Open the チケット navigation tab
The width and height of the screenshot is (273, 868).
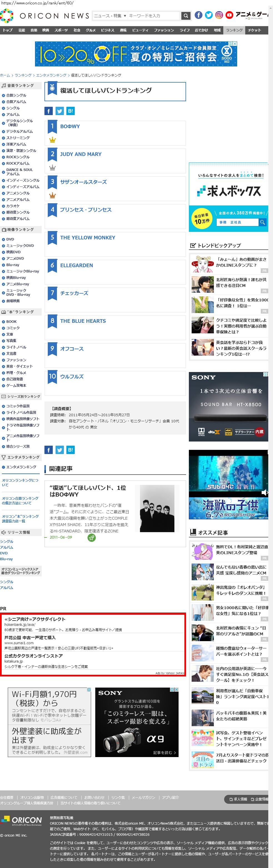(x=254, y=30)
